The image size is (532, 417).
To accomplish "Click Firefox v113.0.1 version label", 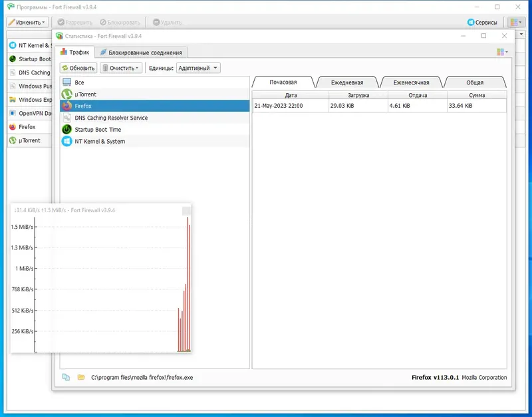I will (x=435, y=377).
